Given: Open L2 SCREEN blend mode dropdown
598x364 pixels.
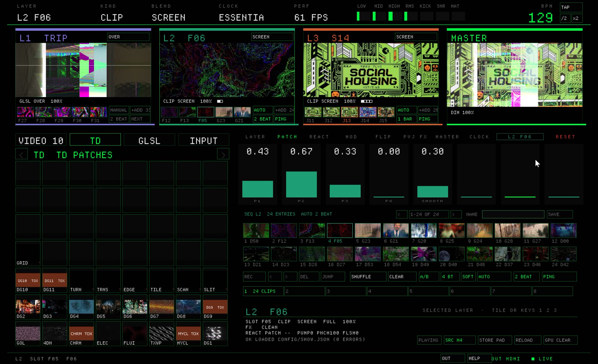Looking at the screenshot, I should click(x=272, y=37).
